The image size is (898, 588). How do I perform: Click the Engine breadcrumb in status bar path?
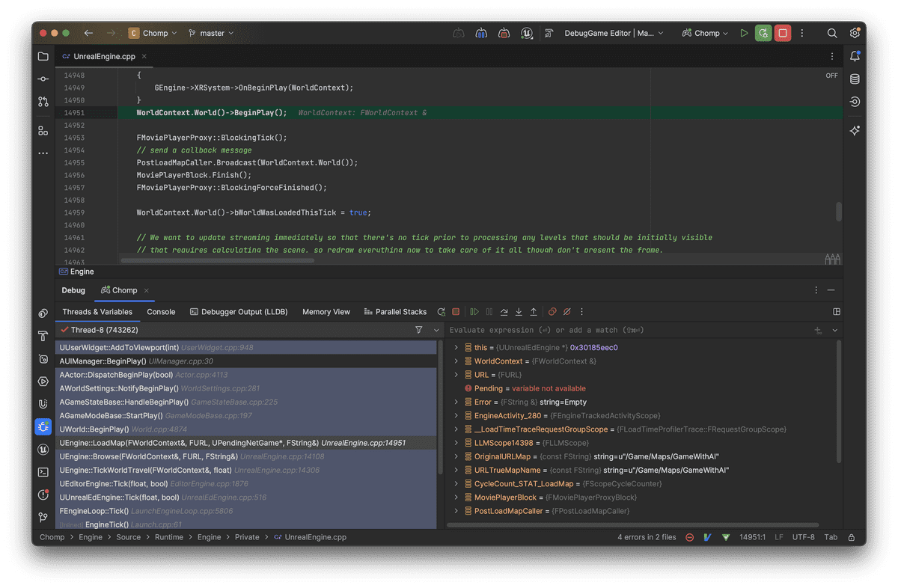coord(91,537)
